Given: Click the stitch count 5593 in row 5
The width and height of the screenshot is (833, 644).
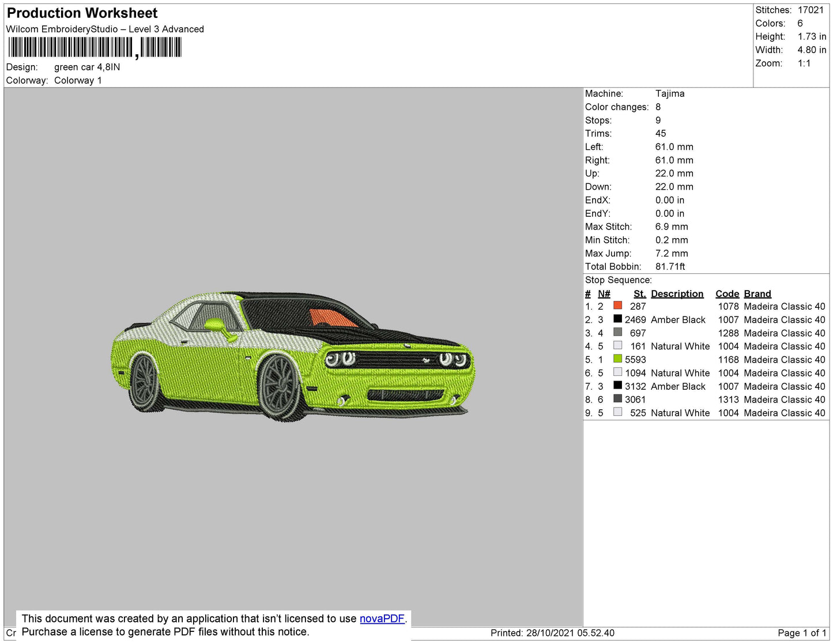Looking at the screenshot, I should pos(635,359).
